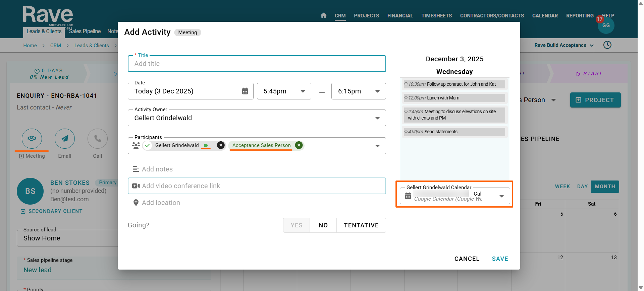The width and height of the screenshot is (644, 291).
Task: Click the Title input field
Action: point(257,64)
